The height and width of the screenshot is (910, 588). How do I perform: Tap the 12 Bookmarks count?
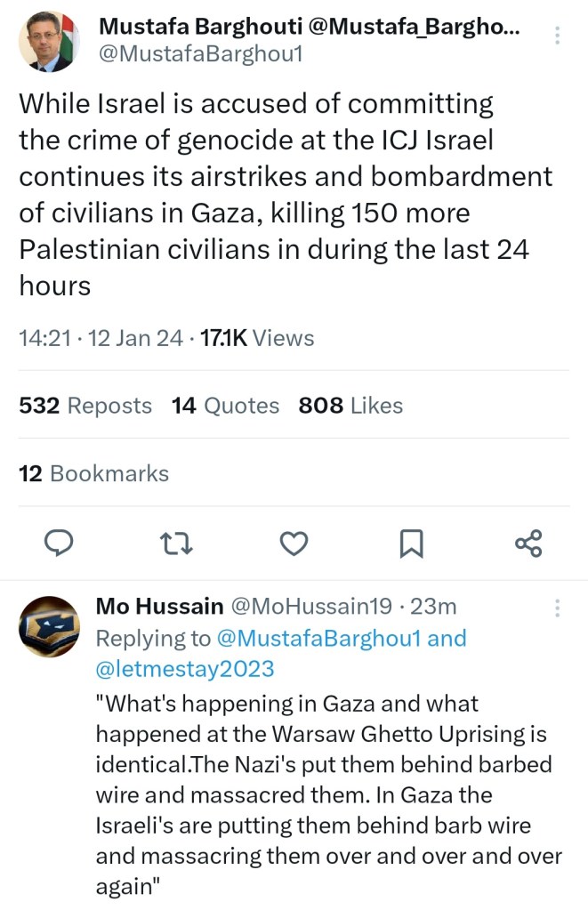pyautogui.click(x=93, y=473)
